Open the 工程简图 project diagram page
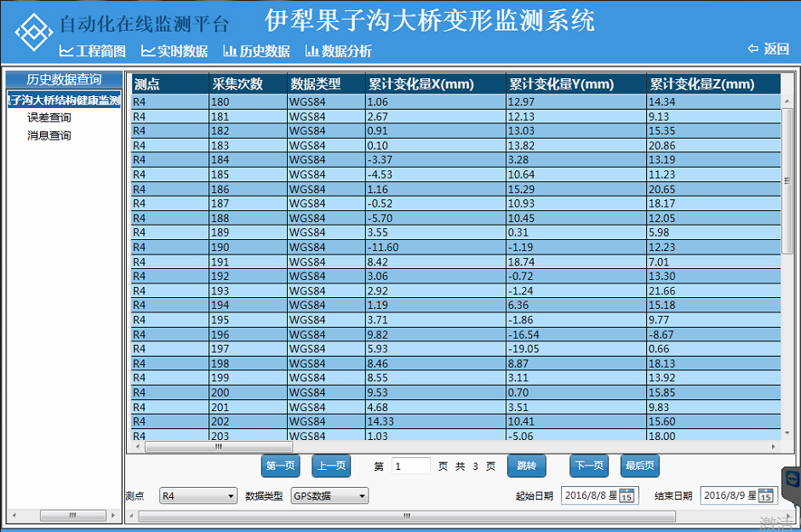The height and width of the screenshot is (532, 801). pos(93,51)
